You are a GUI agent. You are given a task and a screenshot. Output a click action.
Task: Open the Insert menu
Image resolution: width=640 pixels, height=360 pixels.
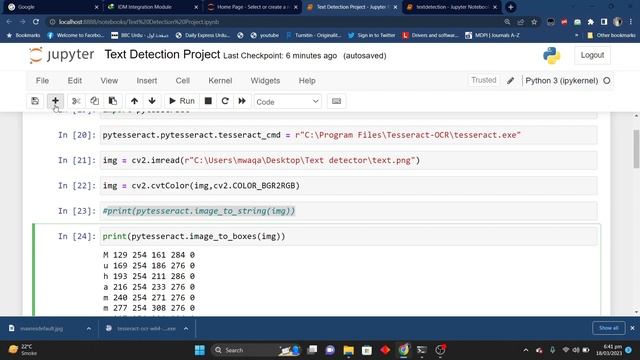[147, 81]
